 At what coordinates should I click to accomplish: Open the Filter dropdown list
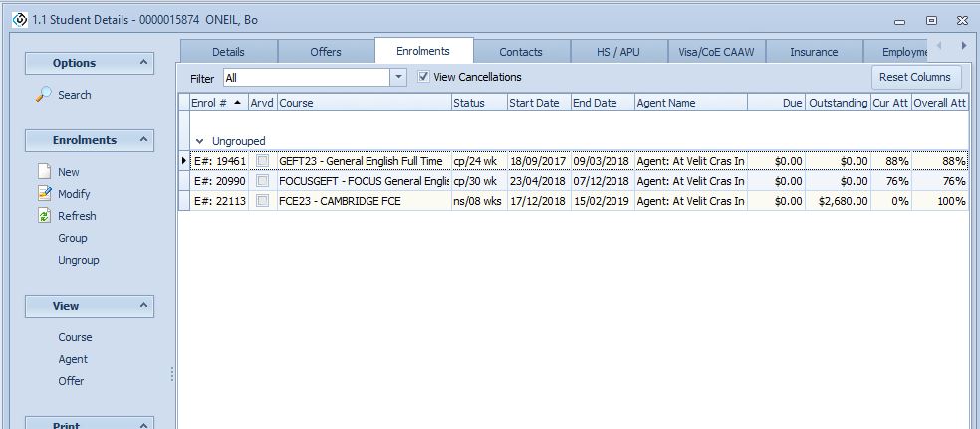pos(398,77)
